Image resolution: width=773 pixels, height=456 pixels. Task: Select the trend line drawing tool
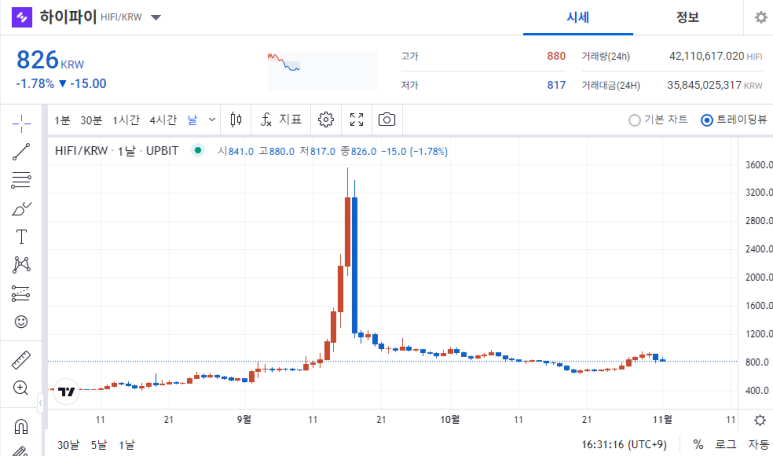tap(21, 152)
